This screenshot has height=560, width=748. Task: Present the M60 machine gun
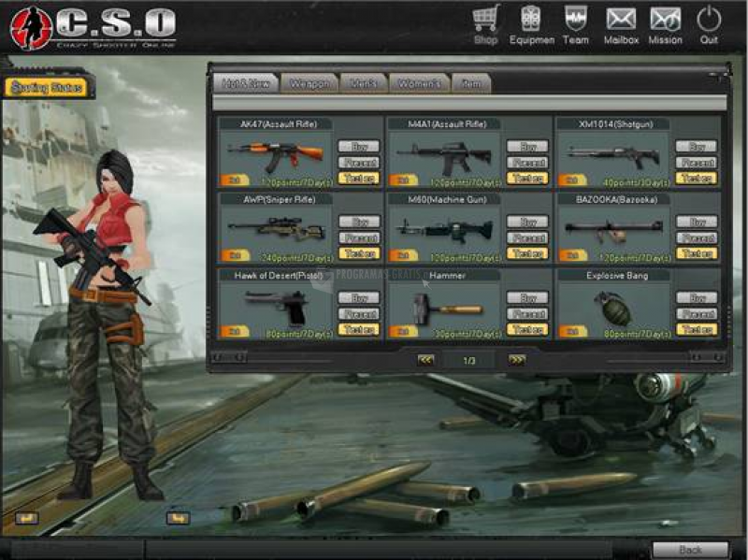coord(527,237)
